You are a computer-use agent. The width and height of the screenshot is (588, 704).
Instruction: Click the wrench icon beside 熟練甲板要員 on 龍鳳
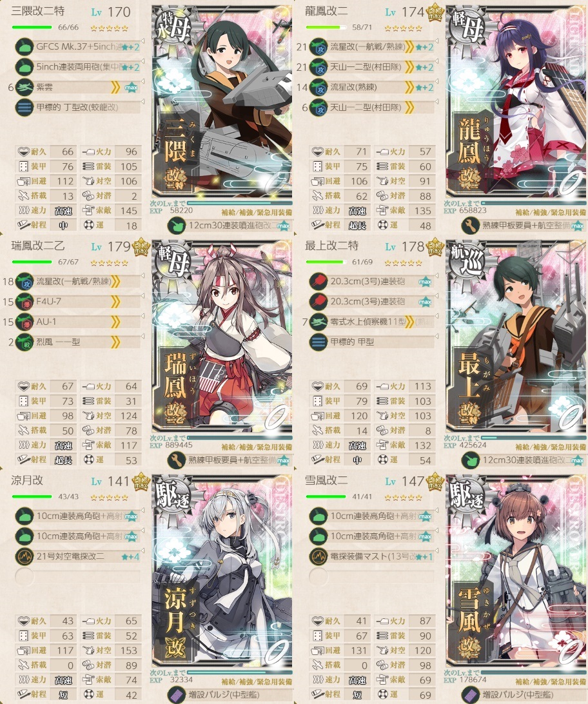coord(471,226)
